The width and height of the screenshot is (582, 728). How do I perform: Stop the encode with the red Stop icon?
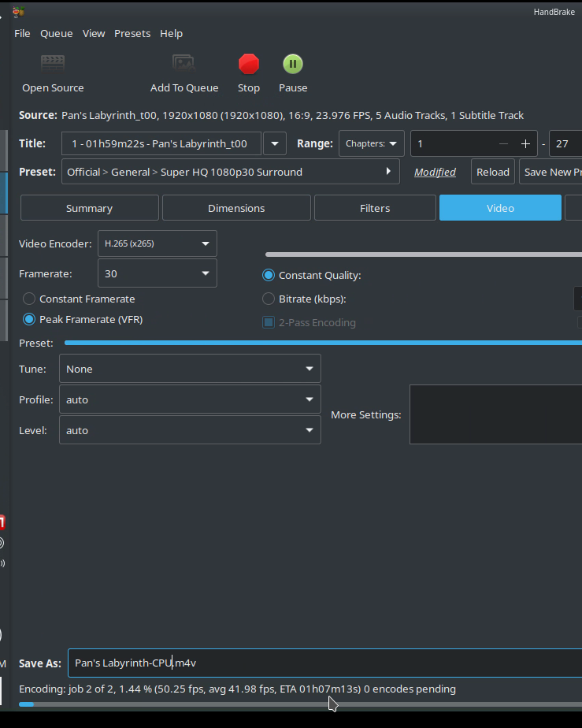249,64
